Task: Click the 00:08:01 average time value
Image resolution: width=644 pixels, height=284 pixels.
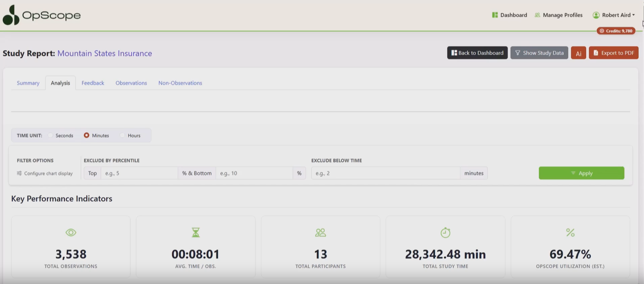Action: [196, 254]
